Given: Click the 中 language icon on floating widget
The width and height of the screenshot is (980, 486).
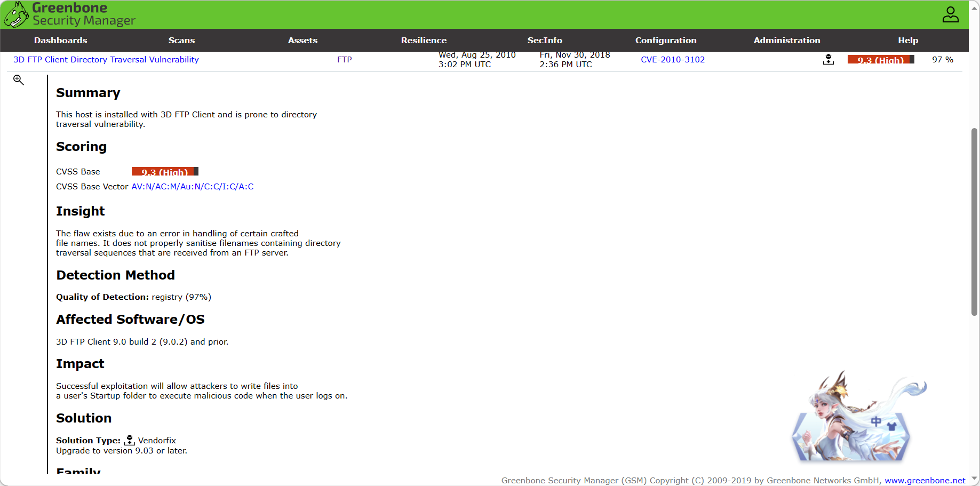Looking at the screenshot, I should pyautogui.click(x=876, y=421).
